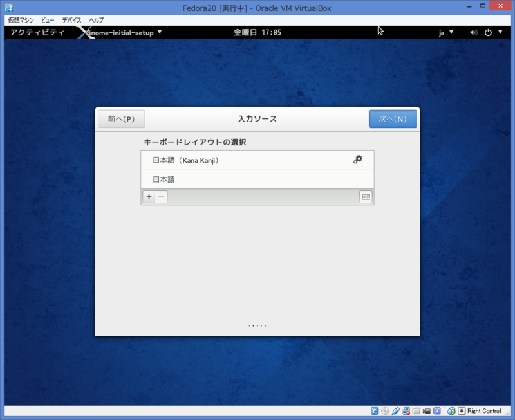Expand the ja input language menu
Image resolution: width=515 pixels, height=420 pixels.
click(445, 32)
